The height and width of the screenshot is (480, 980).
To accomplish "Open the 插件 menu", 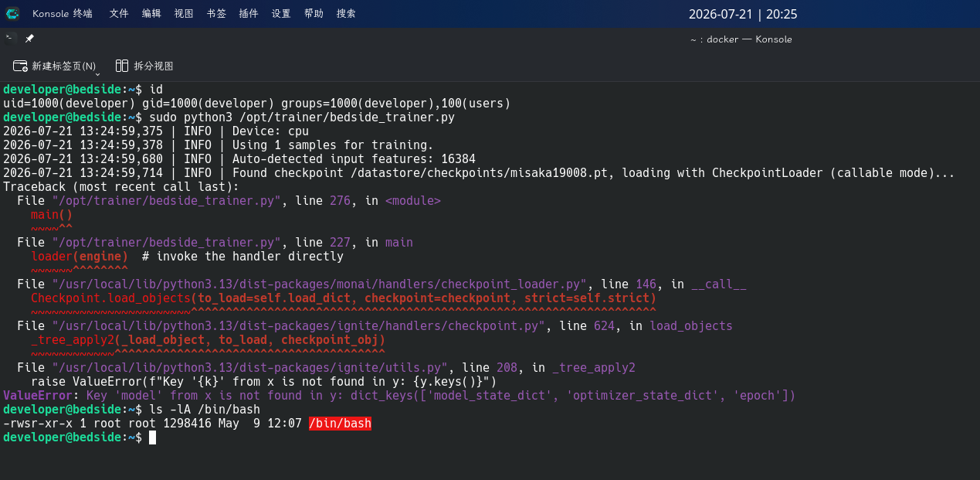I will click(249, 14).
